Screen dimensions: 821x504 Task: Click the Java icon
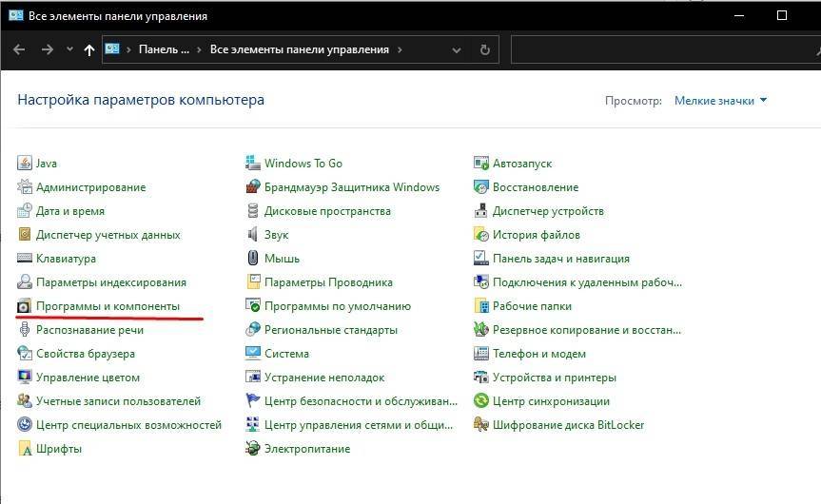(25, 164)
